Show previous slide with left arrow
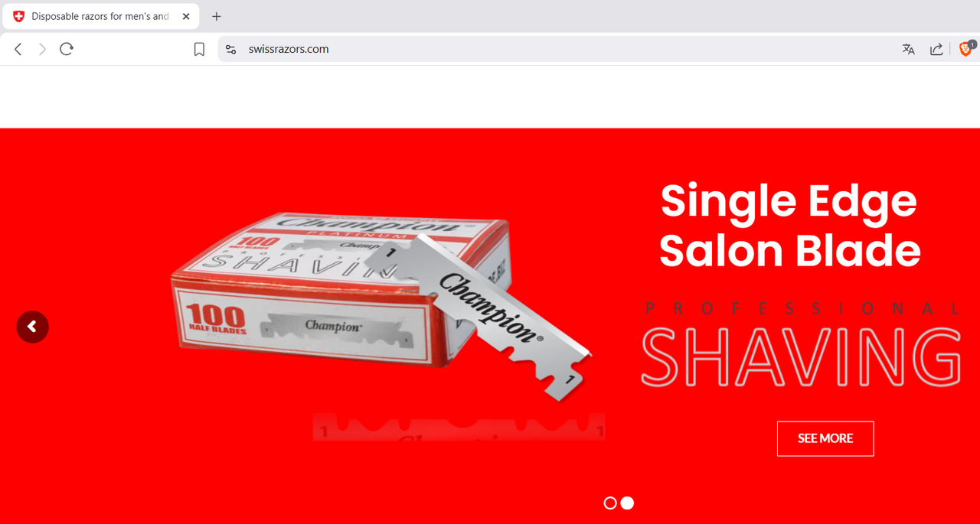This screenshot has height=524, width=980. 32,327
